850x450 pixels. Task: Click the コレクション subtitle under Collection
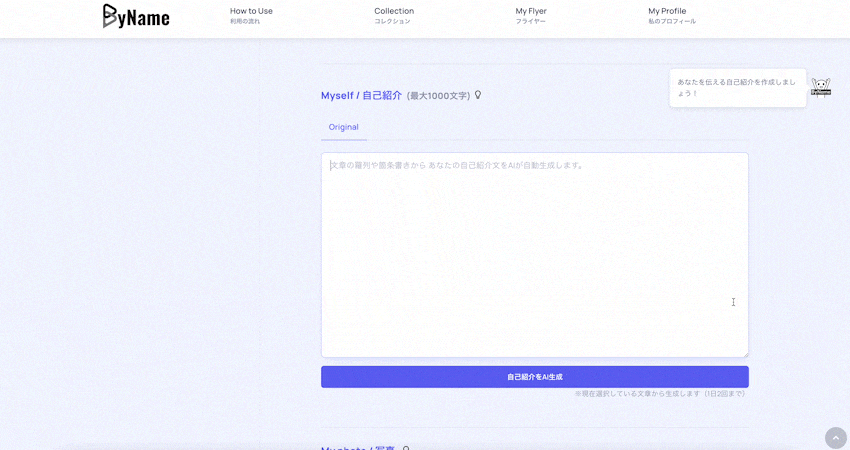[392, 22]
